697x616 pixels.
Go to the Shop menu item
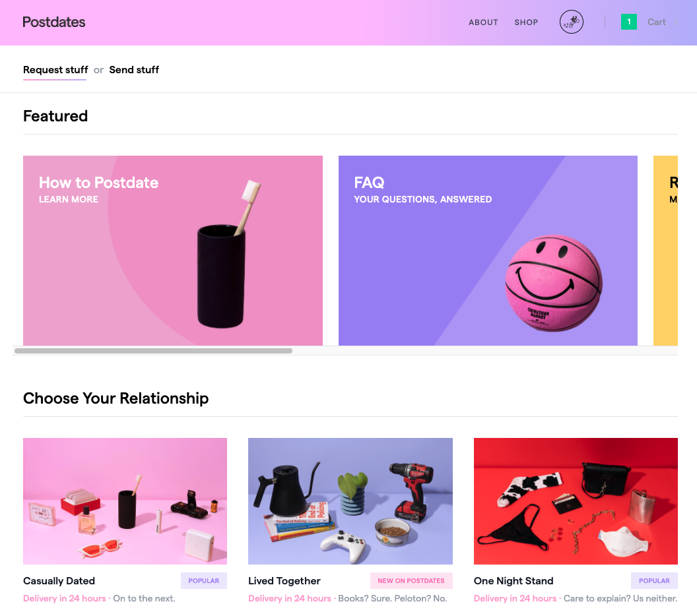pyautogui.click(x=526, y=22)
